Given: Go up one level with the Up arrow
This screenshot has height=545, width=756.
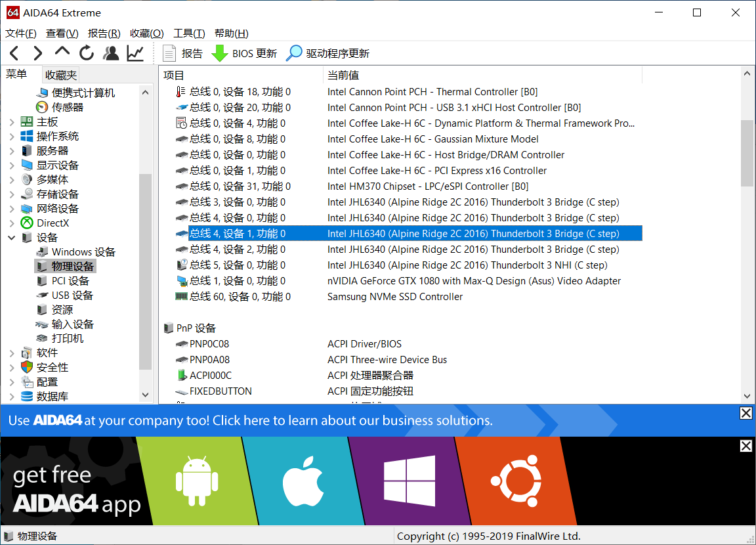Looking at the screenshot, I should [x=62, y=52].
